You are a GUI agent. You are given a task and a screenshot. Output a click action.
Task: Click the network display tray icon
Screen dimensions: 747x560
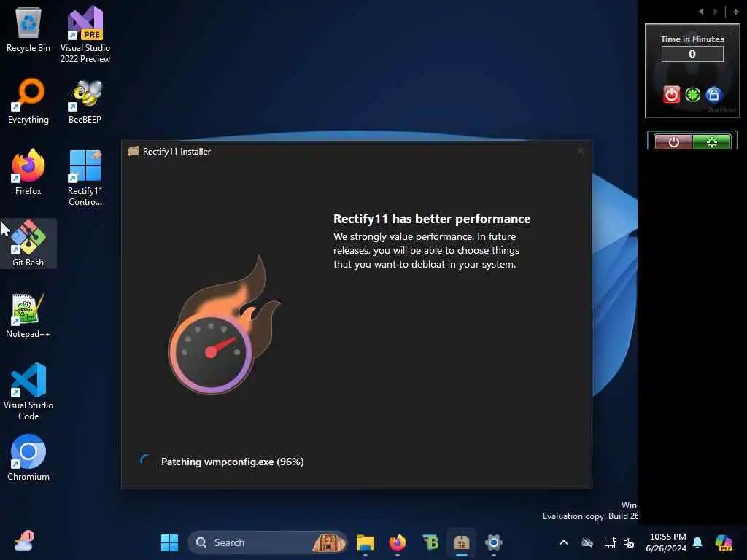(610, 542)
